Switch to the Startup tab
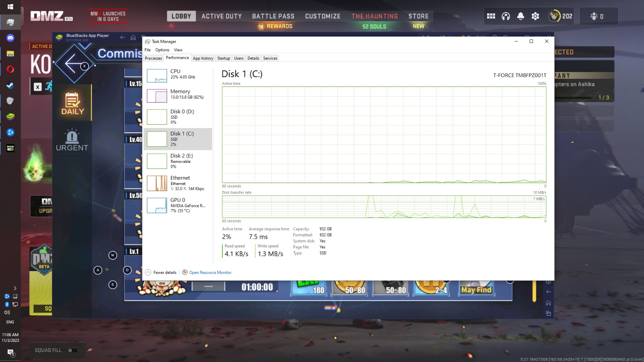 point(223,58)
